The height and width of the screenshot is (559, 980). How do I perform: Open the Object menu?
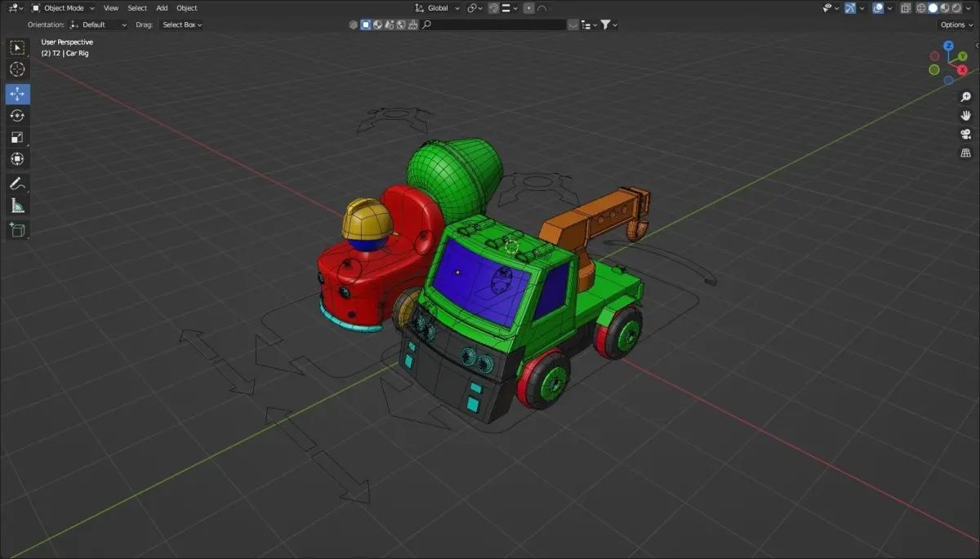pyautogui.click(x=187, y=8)
